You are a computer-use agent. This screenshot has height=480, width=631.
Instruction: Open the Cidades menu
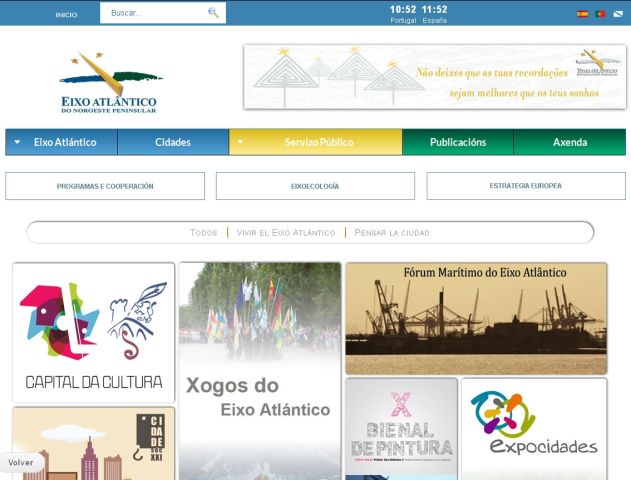(173, 143)
